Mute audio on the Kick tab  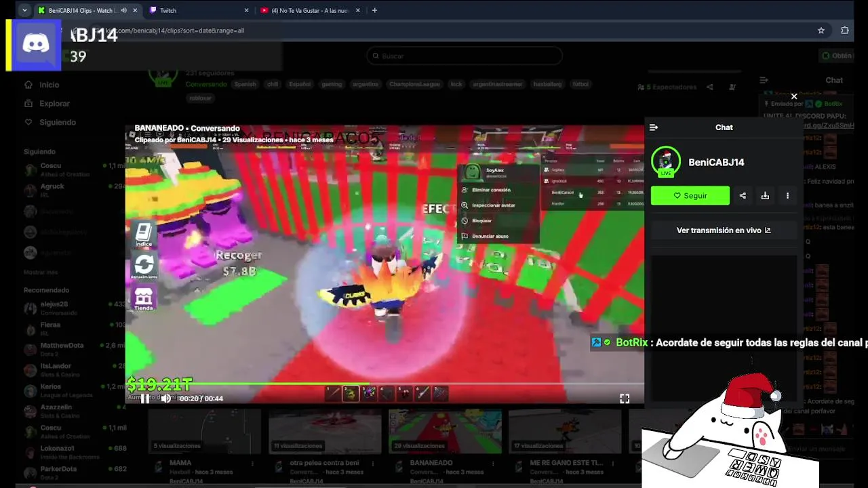click(123, 10)
